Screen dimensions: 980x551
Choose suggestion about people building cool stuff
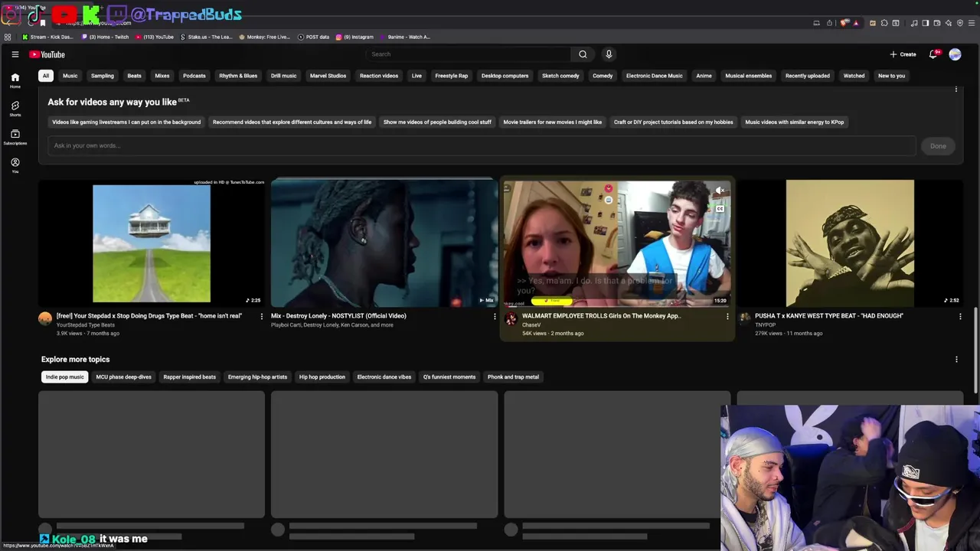(x=437, y=122)
